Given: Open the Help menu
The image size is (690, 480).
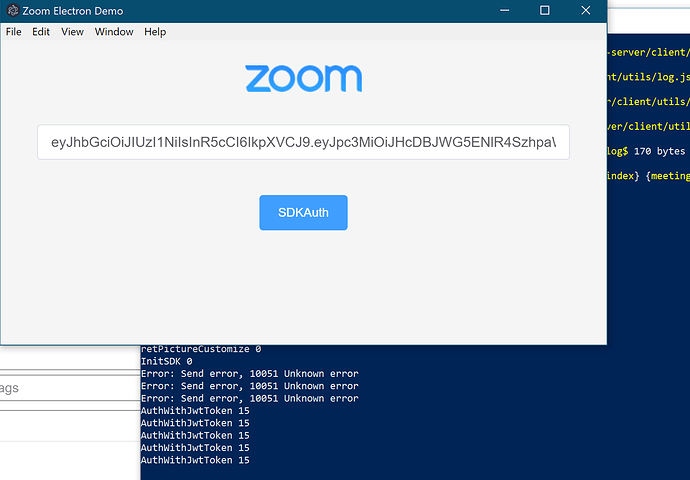Looking at the screenshot, I should 155,32.
